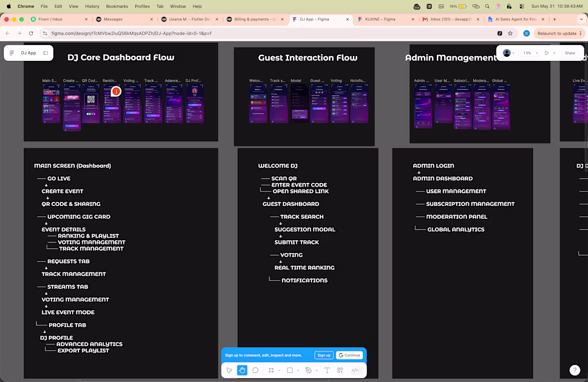Viewport: 588px width, 382px height.
Task: Open the History menu in menu bar
Action: click(x=92, y=6)
